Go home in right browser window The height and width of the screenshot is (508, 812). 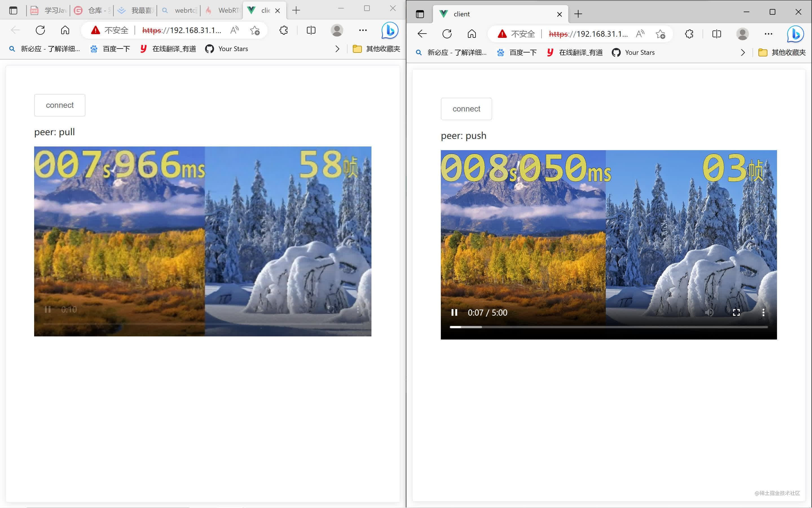[x=472, y=34]
